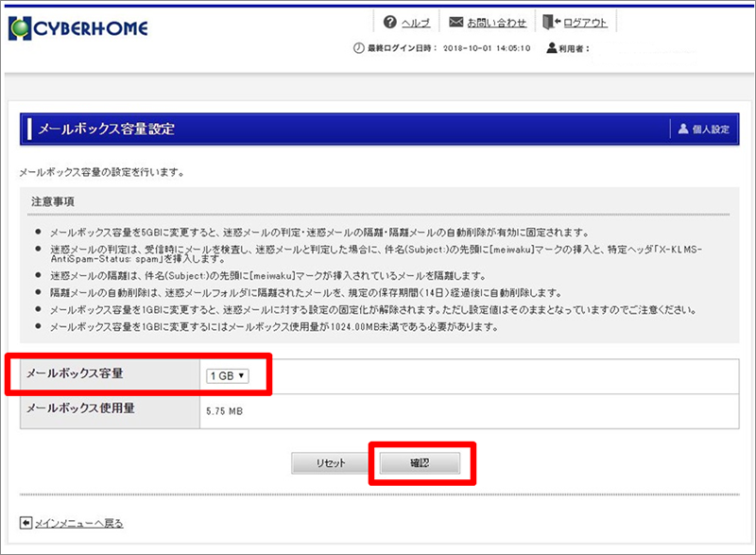The width and height of the screenshot is (756, 555).
Task: Select the ログアウト text link
Action: pyautogui.click(x=585, y=23)
